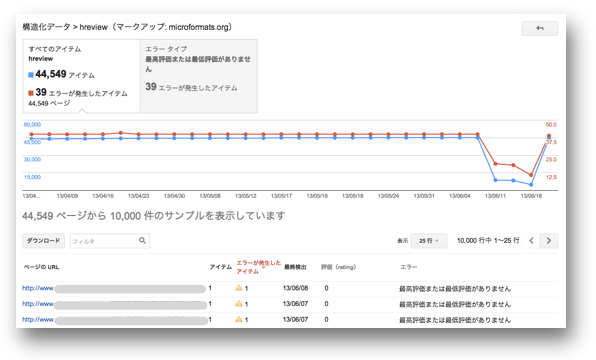Click the red legend square beside 39
The image size is (596, 360).
click(31, 93)
